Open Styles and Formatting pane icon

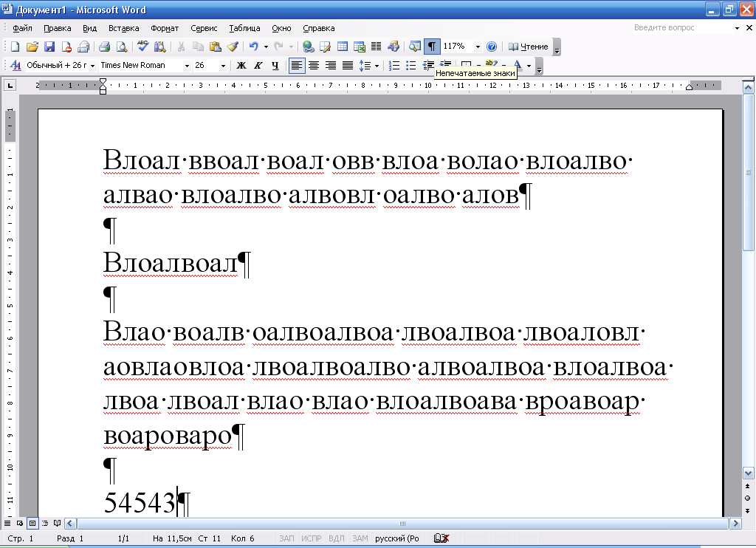pos(16,65)
